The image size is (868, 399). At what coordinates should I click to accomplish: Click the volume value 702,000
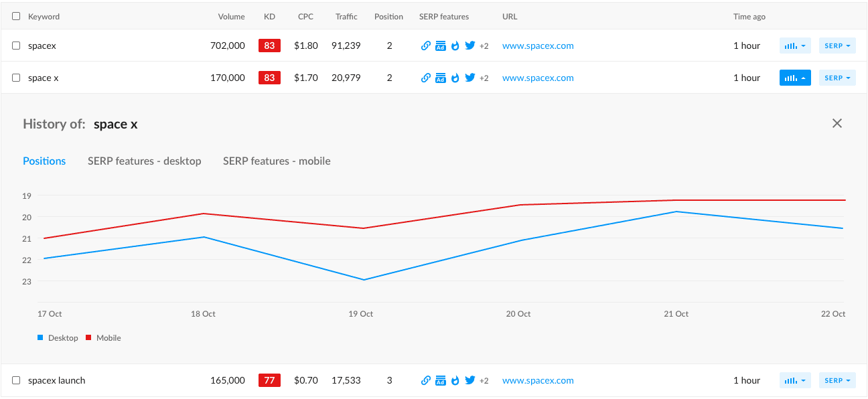(x=228, y=46)
